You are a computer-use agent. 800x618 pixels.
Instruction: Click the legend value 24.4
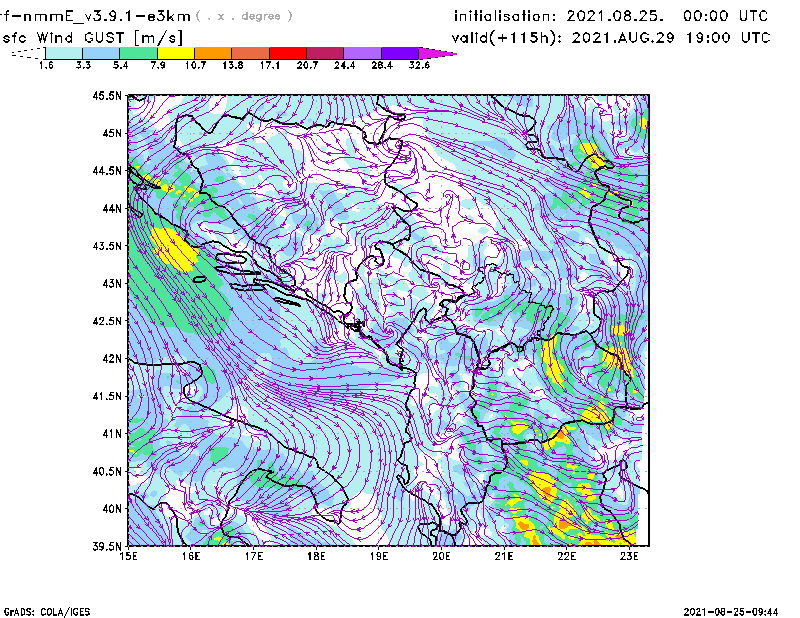tap(344, 65)
